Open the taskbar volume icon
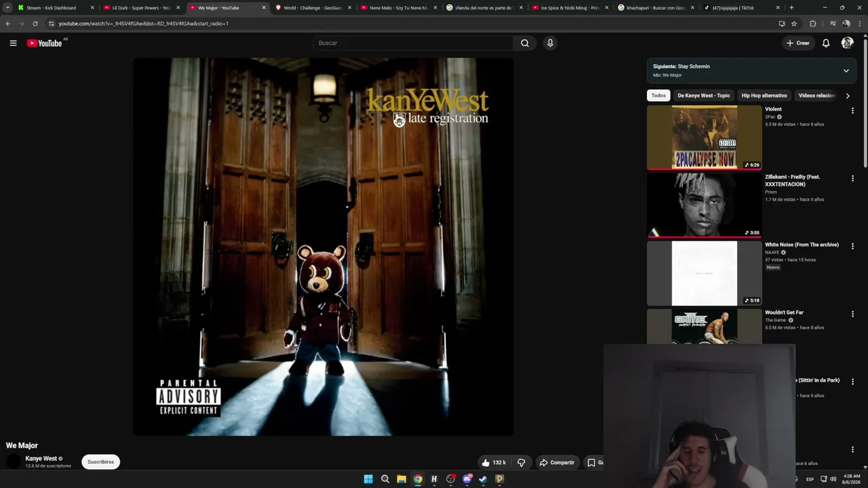The width and height of the screenshot is (868, 488). pyautogui.click(x=833, y=479)
